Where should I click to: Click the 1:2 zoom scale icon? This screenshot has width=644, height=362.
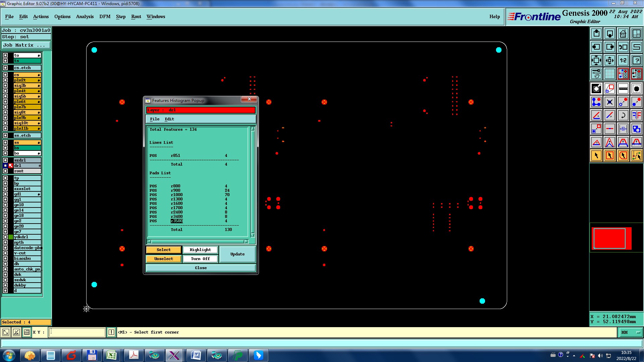coord(623,60)
